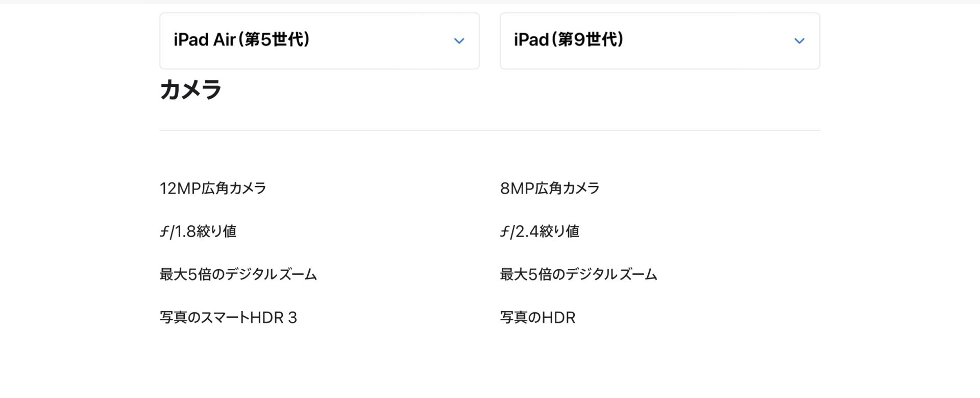Click the ƒ symbol before /1.8
This screenshot has width=980, height=398.
(x=164, y=232)
